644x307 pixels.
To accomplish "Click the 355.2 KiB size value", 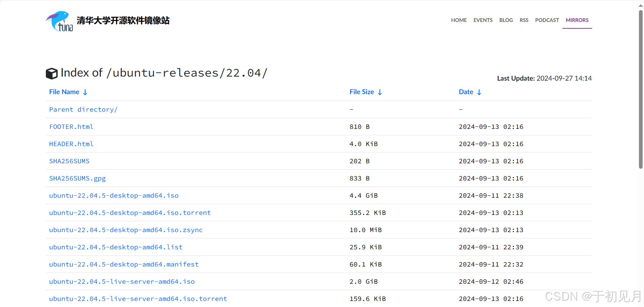I will (x=368, y=213).
